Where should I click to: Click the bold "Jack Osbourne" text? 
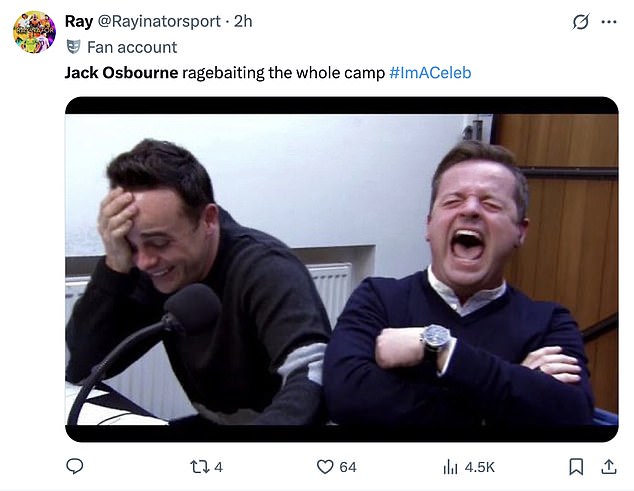tap(120, 73)
